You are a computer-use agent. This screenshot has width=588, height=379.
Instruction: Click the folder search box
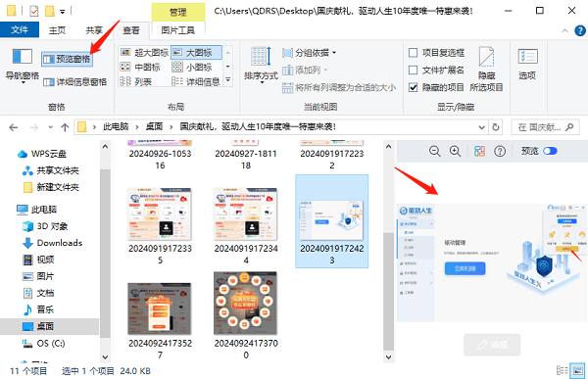coord(545,127)
